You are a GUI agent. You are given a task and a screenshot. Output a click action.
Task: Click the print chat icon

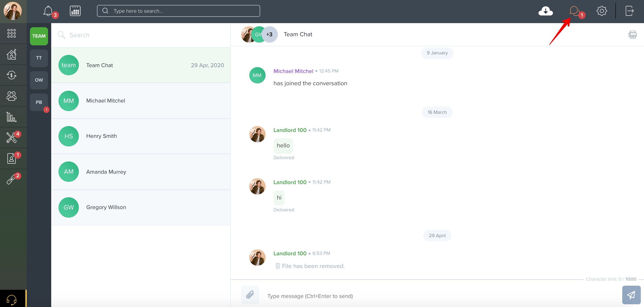tap(632, 34)
